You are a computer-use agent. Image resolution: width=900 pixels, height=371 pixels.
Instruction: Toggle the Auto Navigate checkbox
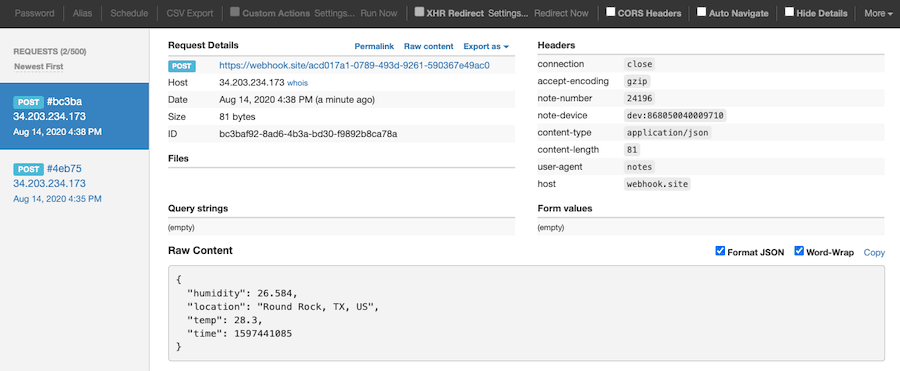coord(701,11)
